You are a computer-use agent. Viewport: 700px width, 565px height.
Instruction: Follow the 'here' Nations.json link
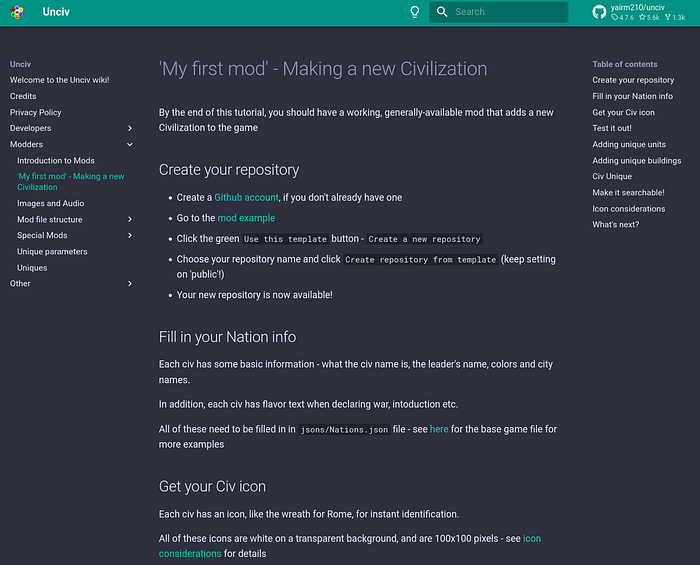click(x=439, y=429)
